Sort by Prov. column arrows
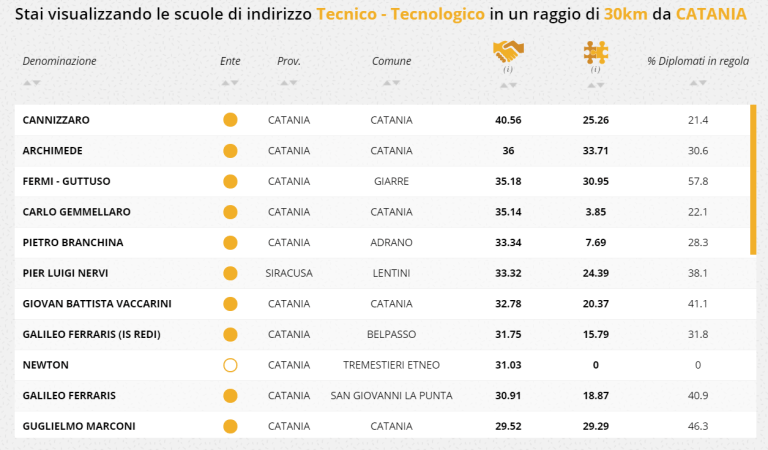 288,83
